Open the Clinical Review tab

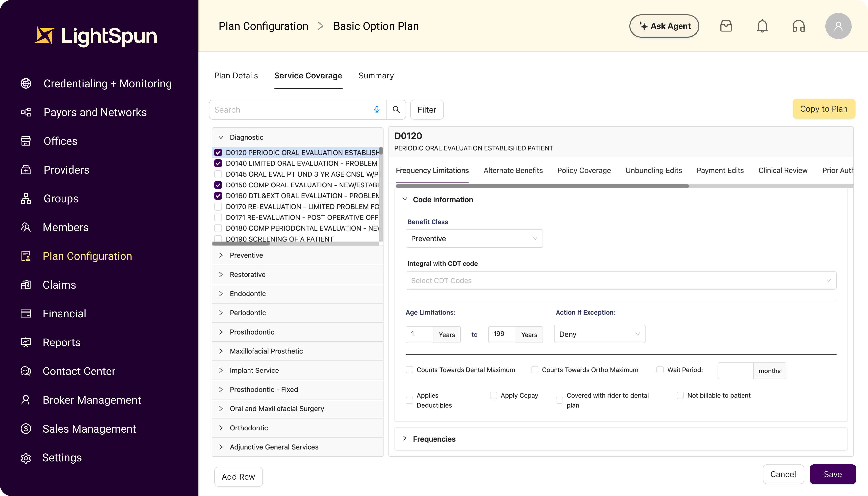[x=783, y=170]
